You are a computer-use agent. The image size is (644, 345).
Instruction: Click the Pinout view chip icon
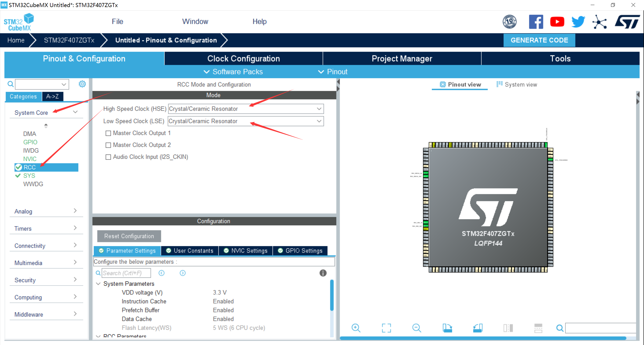point(442,84)
